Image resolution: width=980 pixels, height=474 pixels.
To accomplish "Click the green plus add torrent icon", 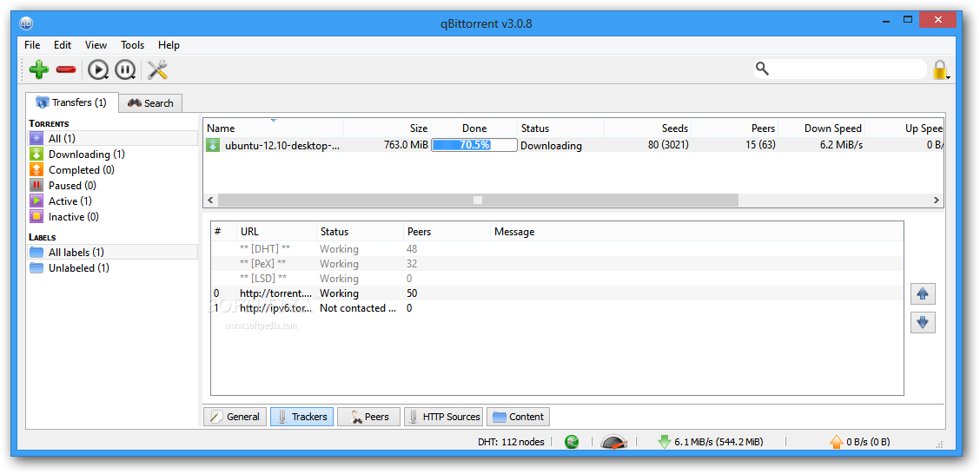I will point(39,69).
